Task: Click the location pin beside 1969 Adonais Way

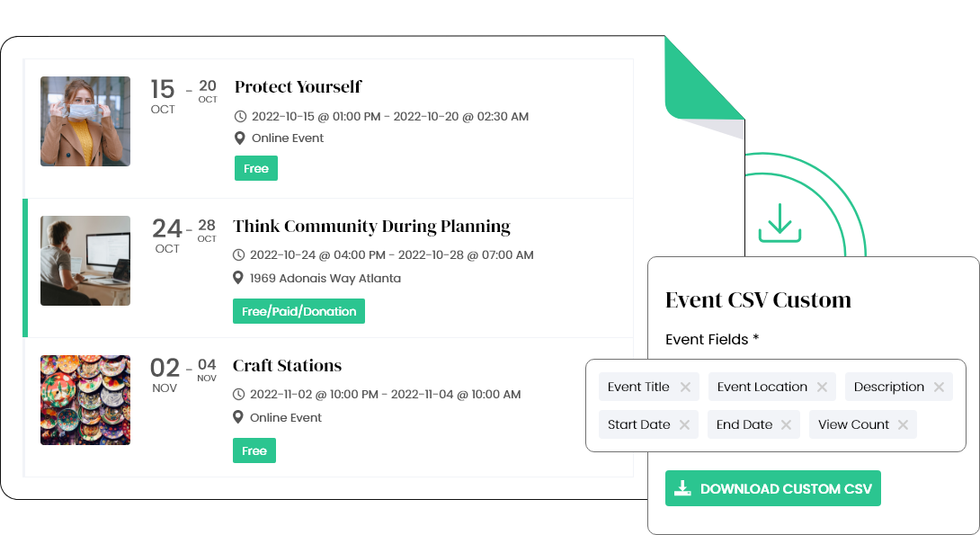Action: click(x=239, y=278)
